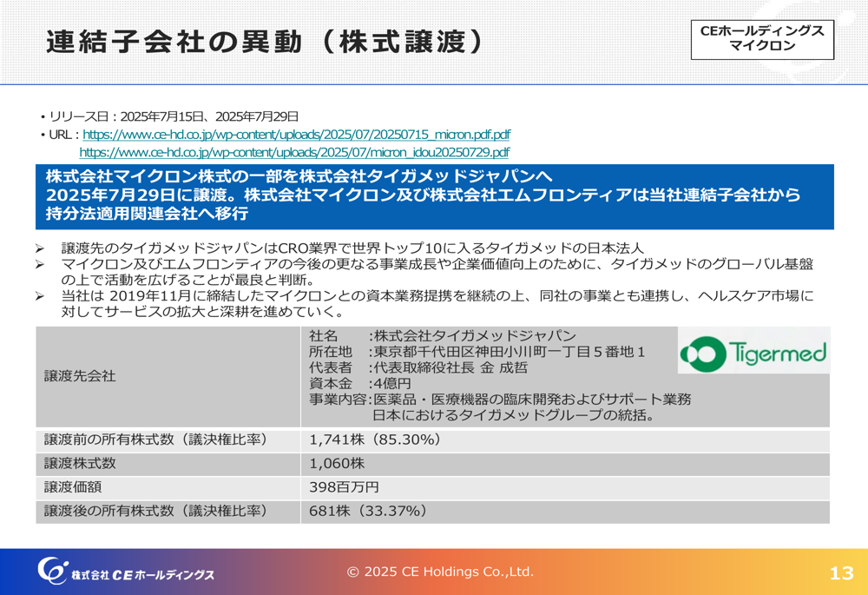Viewport: 868px width, 595px height.
Task: Select the value 1,060株
Action: [x=337, y=464]
